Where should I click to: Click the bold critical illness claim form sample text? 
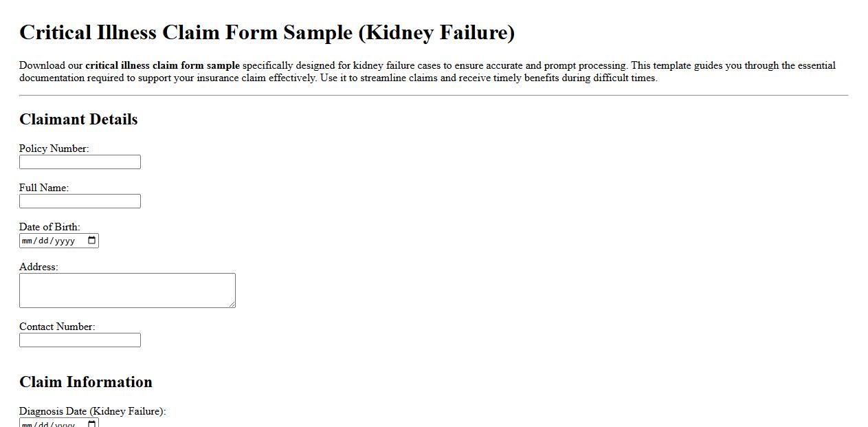(162, 65)
